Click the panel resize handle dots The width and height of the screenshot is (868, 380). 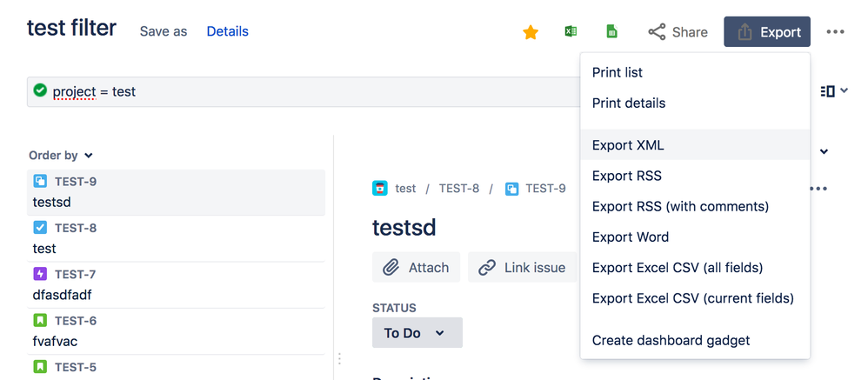pyautogui.click(x=339, y=358)
